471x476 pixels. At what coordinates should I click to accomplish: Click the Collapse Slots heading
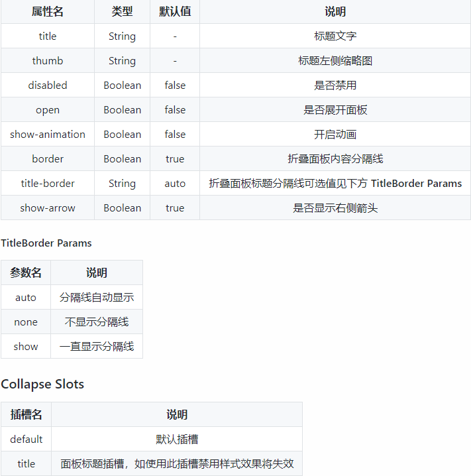42,385
